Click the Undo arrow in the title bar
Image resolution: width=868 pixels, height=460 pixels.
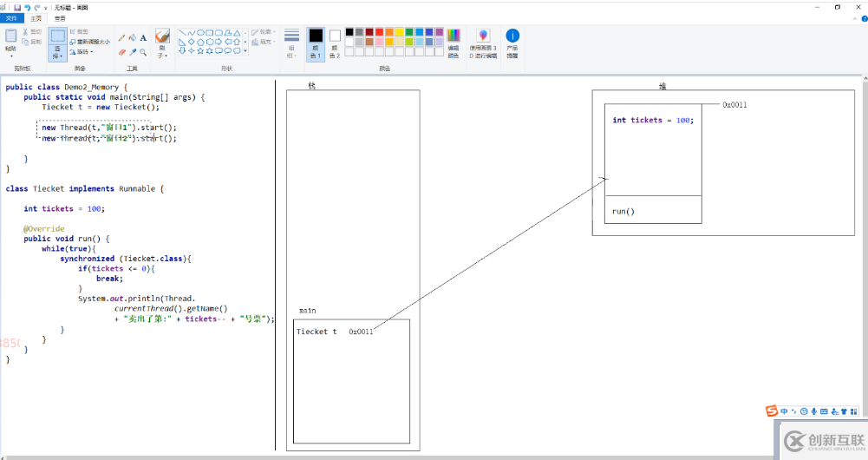[27, 7]
